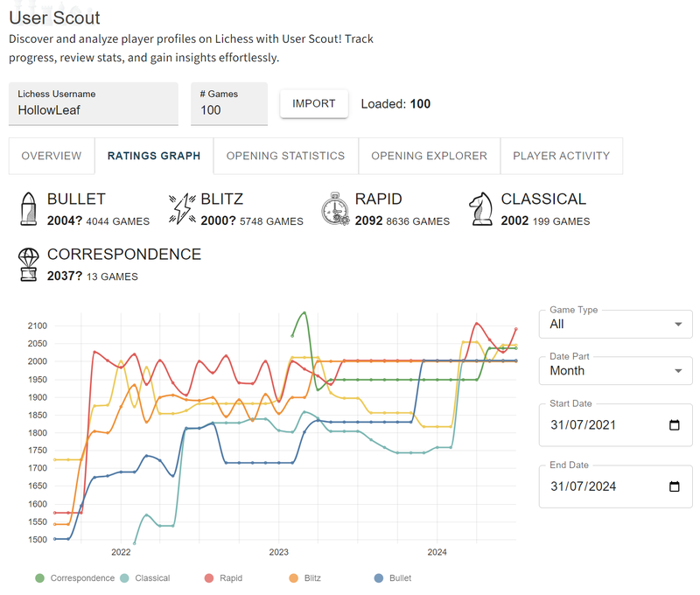Click the blue Bullet legend dot
The image size is (700, 595).
(378, 578)
